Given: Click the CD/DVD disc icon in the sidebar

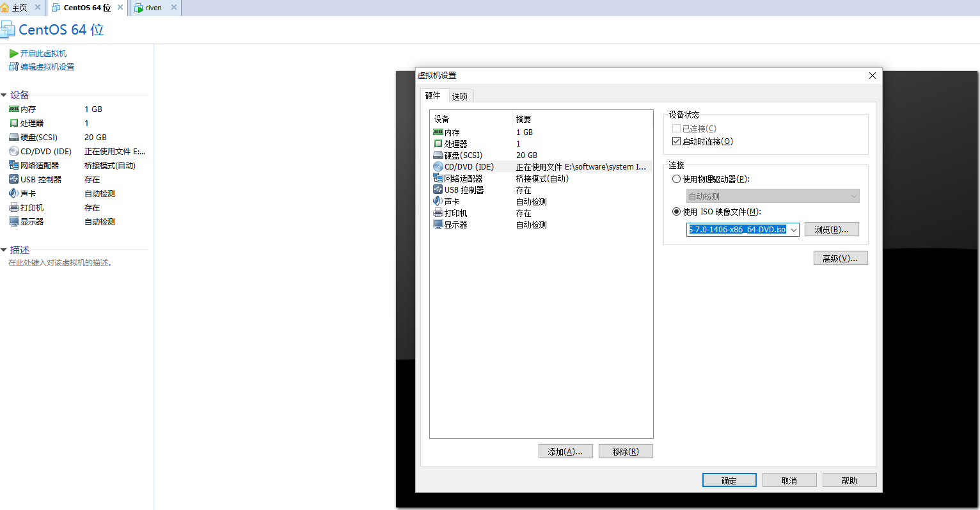Looking at the screenshot, I should point(13,152).
